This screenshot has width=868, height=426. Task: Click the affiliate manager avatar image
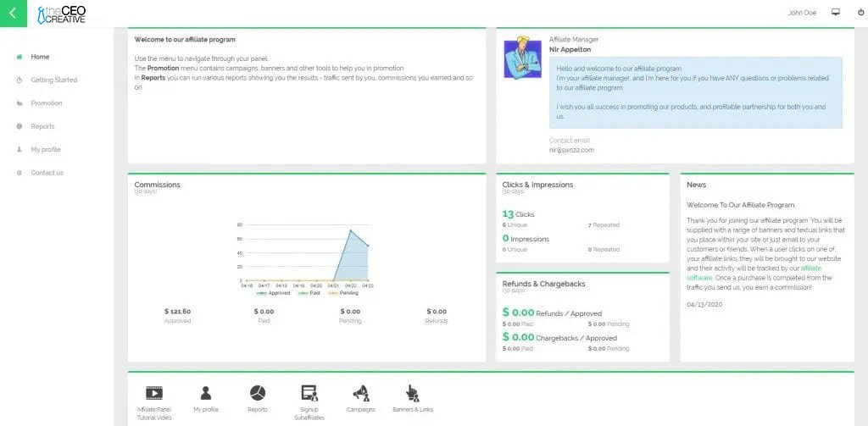522,58
